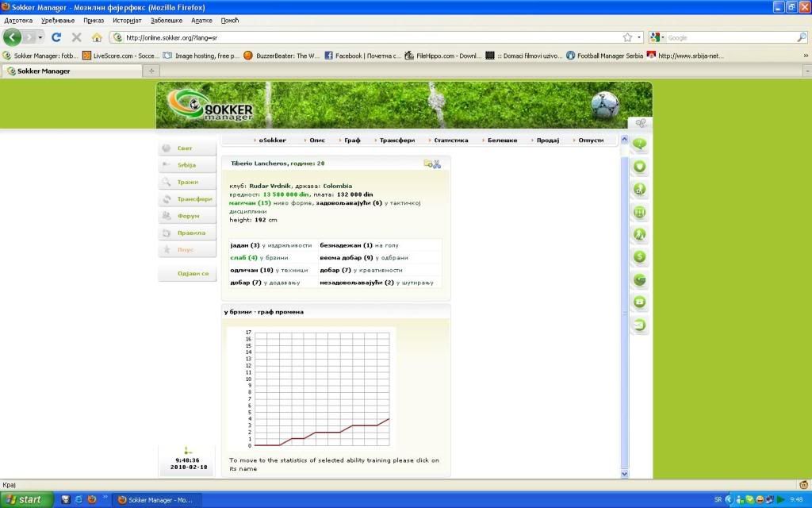Click the status bar icon at bottom right
Viewport: 812px width, 508px height.
804,485
